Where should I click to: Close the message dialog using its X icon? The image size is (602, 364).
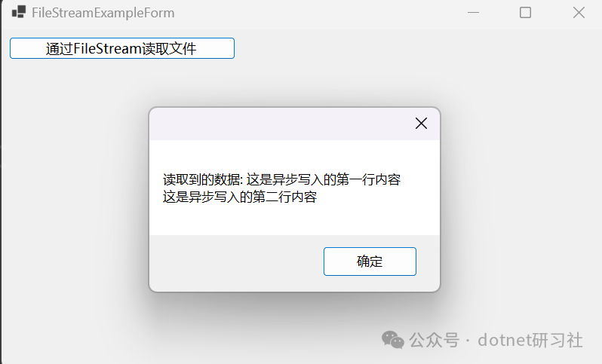pos(421,124)
